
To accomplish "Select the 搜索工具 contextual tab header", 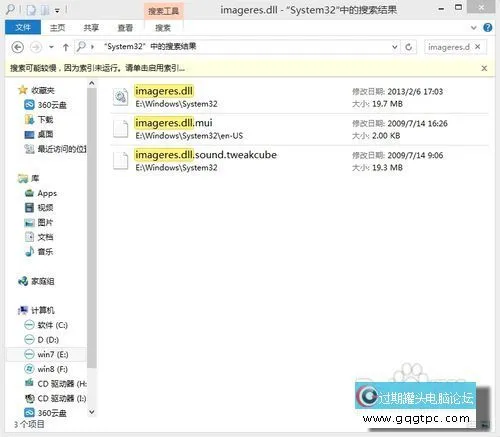I will click(163, 11).
